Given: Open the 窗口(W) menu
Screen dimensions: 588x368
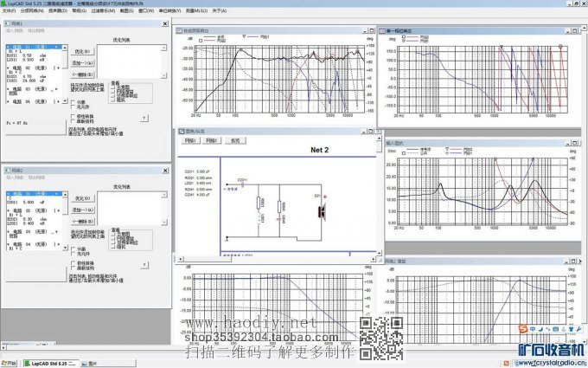Looking at the screenshot, I should coord(147,11).
